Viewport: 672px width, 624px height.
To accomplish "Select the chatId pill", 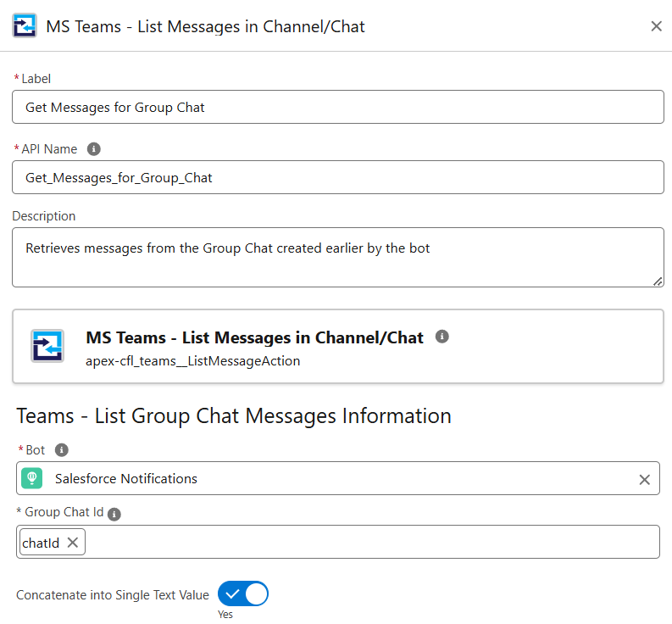I will click(x=41, y=543).
